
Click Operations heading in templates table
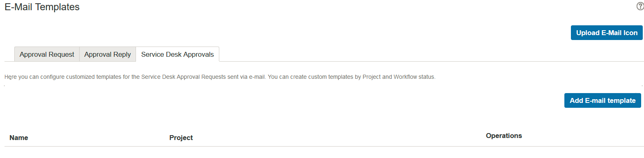tap(504, 136)
